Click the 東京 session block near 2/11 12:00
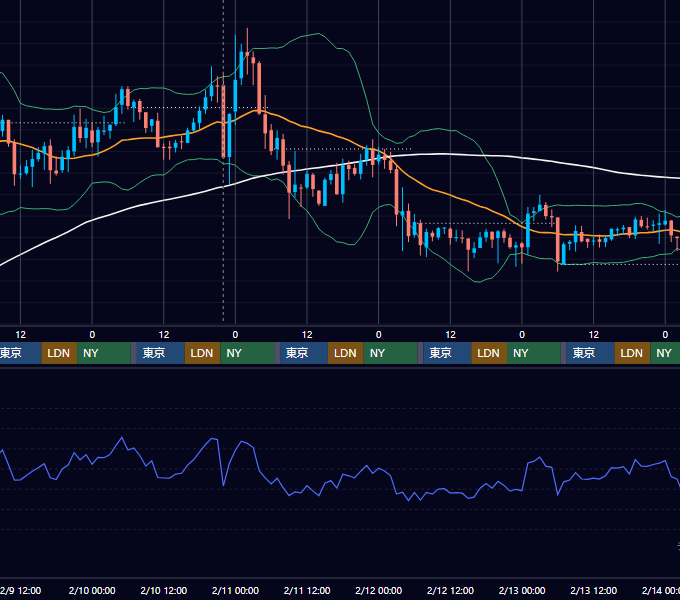 (x=304, y=353)
